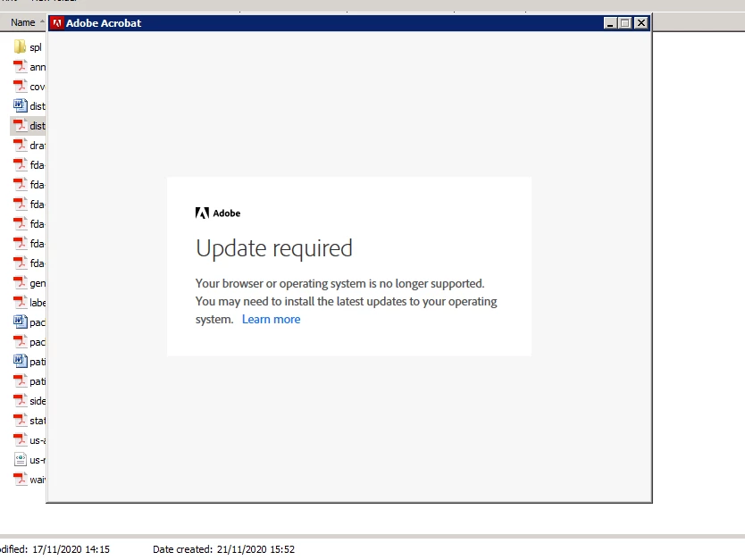Select the PDF icon for wai file
745x560 pixels.
click(20, 480)
